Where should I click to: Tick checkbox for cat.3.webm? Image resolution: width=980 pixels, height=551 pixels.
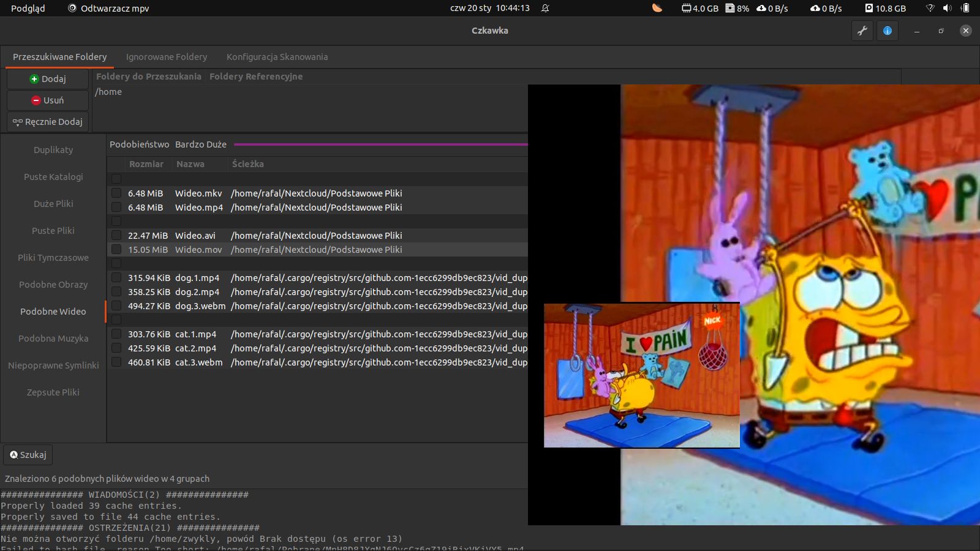click(116, 362)
